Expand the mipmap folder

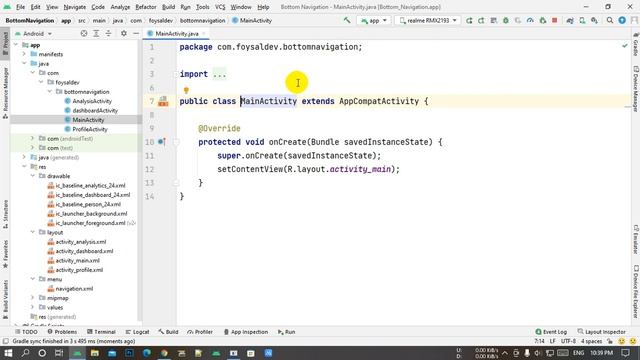(x=33, y=298)
